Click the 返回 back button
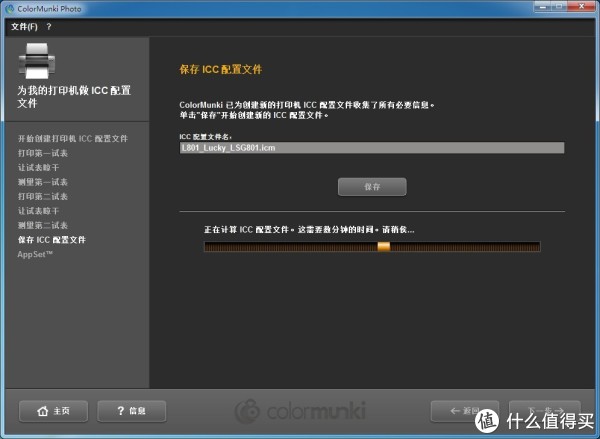The width and height of the screenshot is (600, 439). (x=465, y=411)
